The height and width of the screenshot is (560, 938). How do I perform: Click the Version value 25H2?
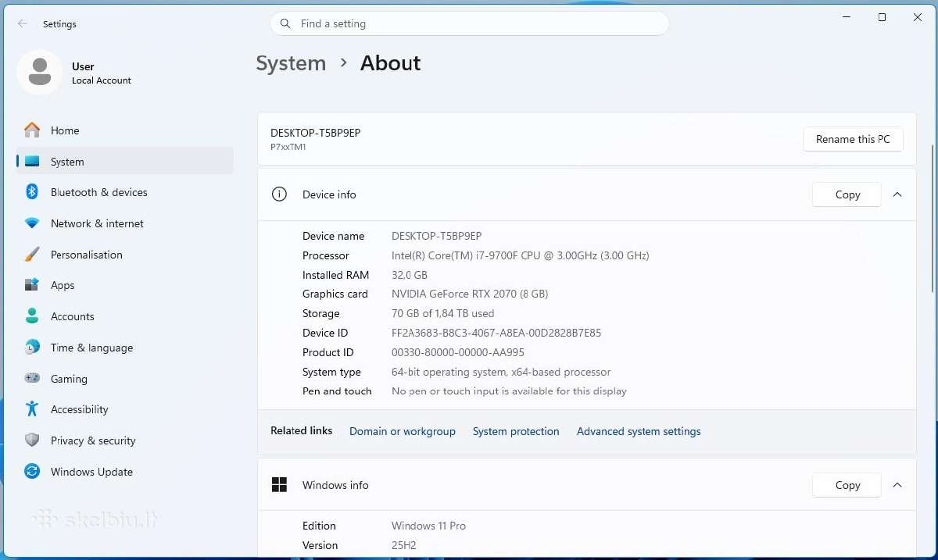(404, 545)
